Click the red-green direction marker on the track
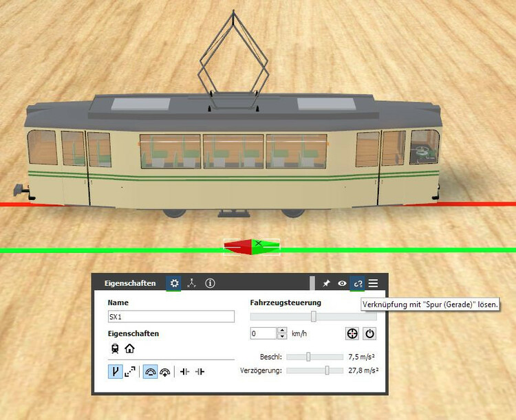 252,247
